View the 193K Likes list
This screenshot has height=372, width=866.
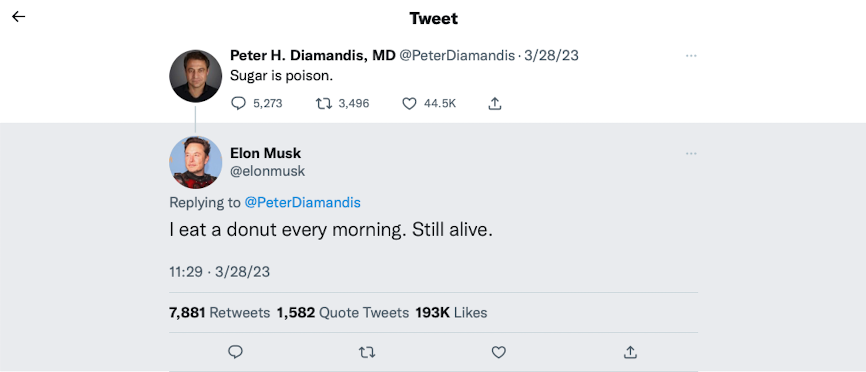[451, 313]
